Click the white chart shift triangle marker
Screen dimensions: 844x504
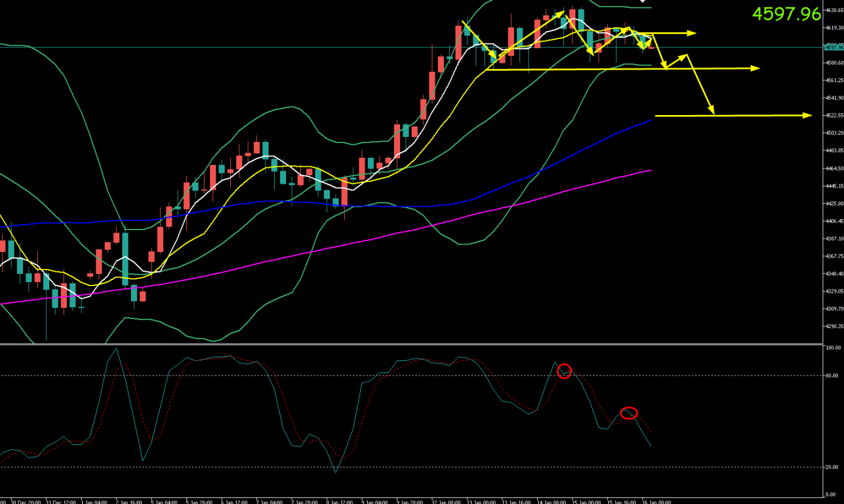point(642,2)
